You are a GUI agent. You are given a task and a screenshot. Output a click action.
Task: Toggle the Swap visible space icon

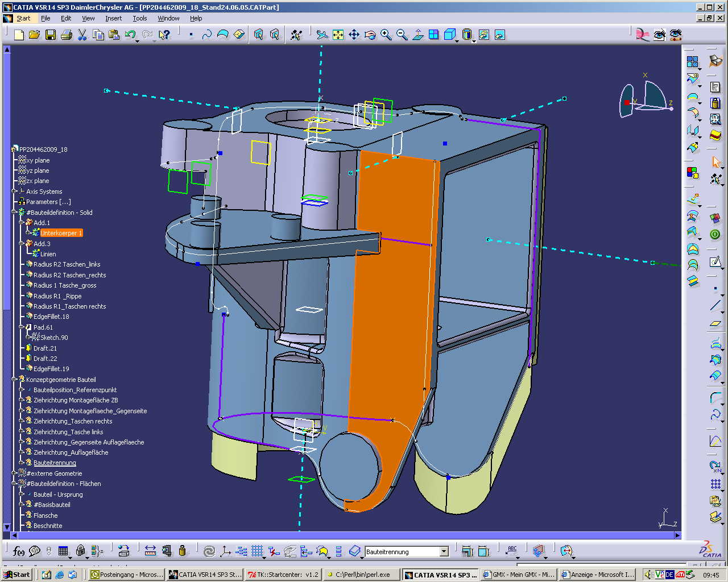coord(675,35)
